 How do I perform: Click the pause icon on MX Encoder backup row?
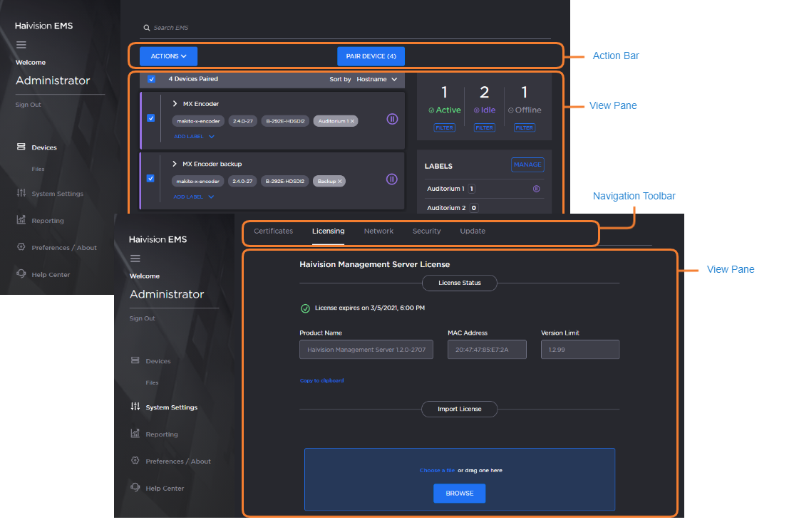(x=391, y=179)
